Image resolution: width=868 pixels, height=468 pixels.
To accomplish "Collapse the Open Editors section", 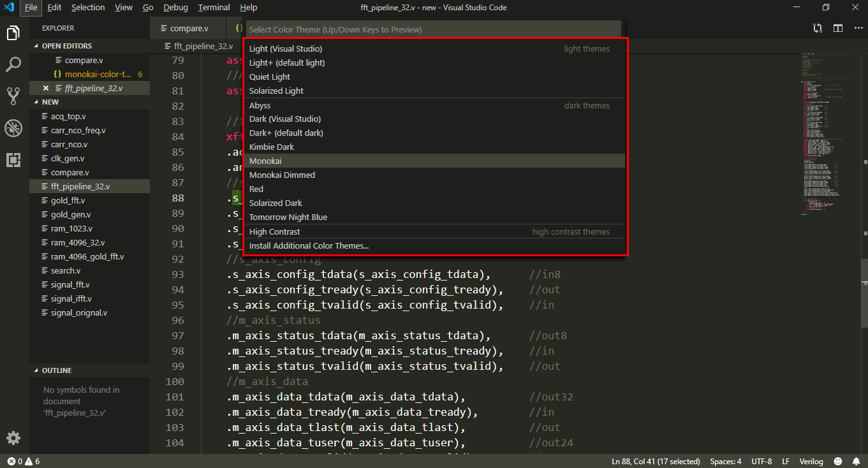I will click(89, 46).
